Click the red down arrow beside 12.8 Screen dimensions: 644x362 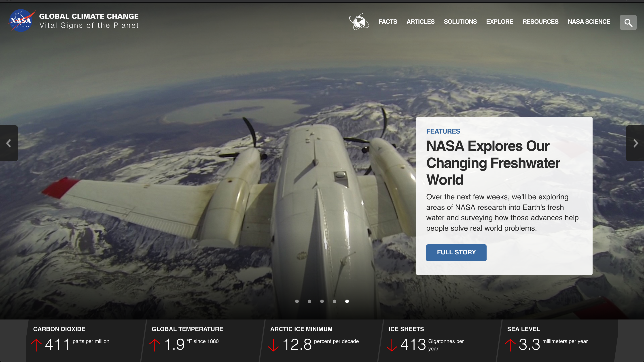coord(273,345)
